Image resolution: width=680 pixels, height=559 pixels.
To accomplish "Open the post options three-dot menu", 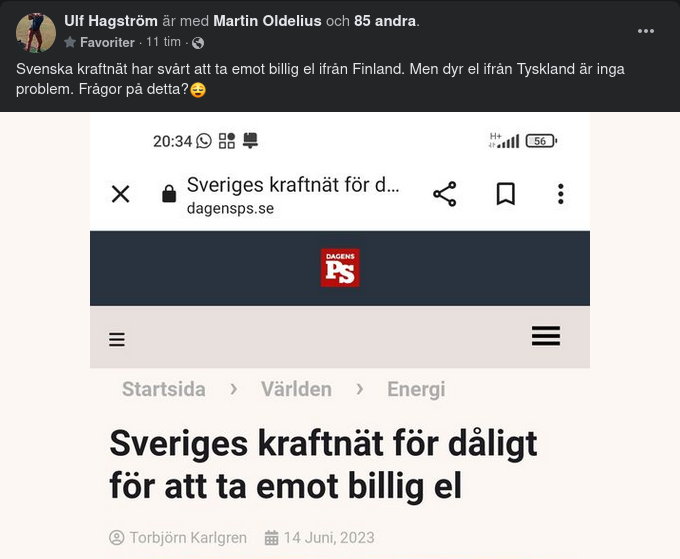I will [646, 31].
